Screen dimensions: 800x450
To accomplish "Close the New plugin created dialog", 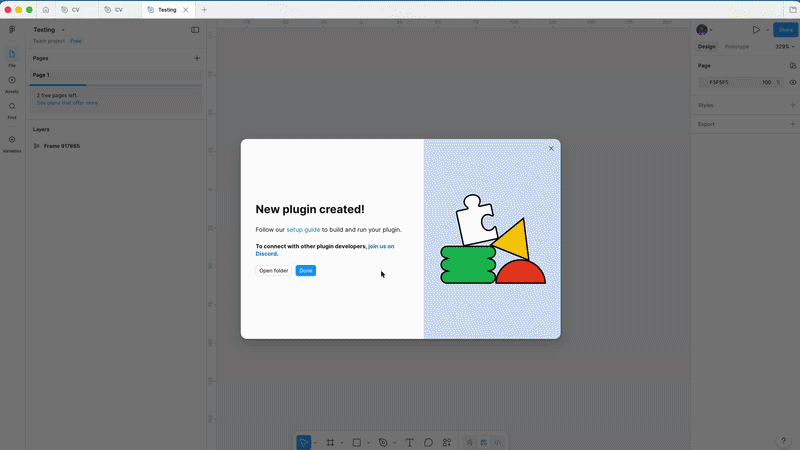I will (x=551, y=148).
